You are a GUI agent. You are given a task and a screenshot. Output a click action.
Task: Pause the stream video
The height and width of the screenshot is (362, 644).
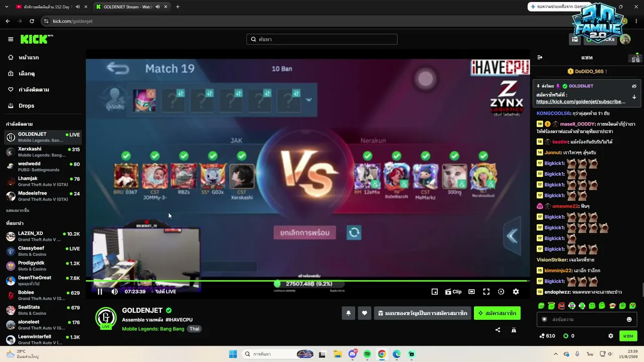[100, 292]
